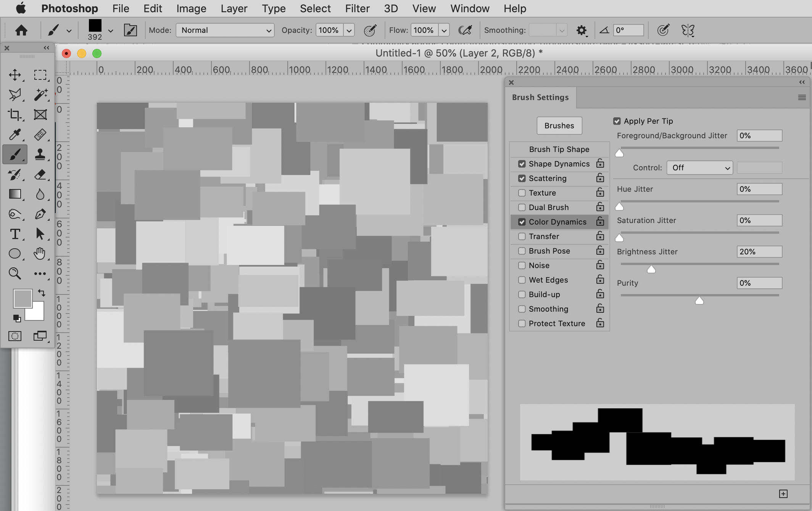The width and height of the screenshot is (812, 511).
Task: Open the Filter menu
Action: point(357,8)
